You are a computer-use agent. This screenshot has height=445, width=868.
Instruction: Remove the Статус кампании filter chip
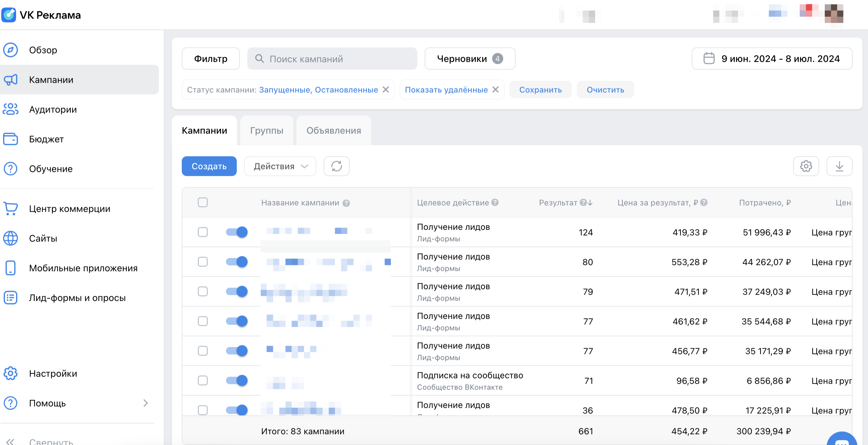(386, 89)
